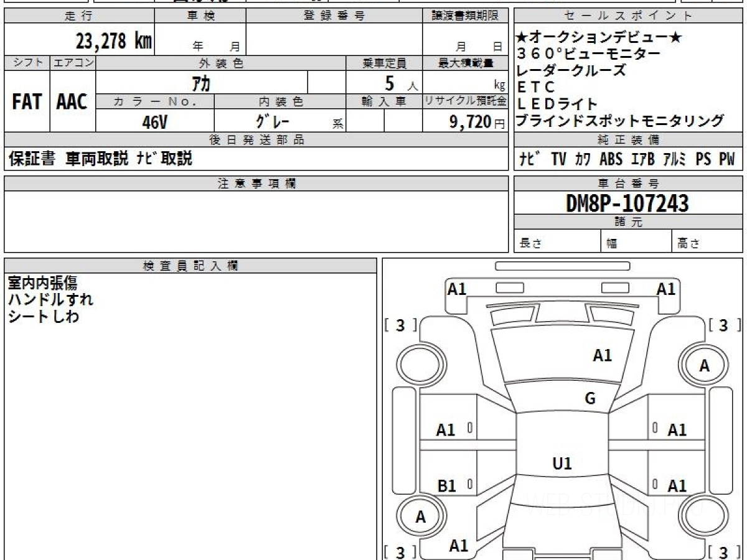747x560 pixels.
Task: Select the 9,720円 recycle deposit amount
Action: 477,122
